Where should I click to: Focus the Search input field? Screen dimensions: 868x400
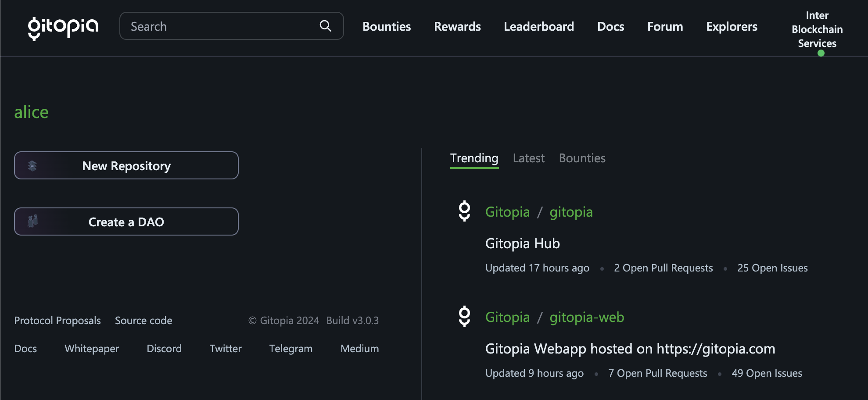(231, 26)
